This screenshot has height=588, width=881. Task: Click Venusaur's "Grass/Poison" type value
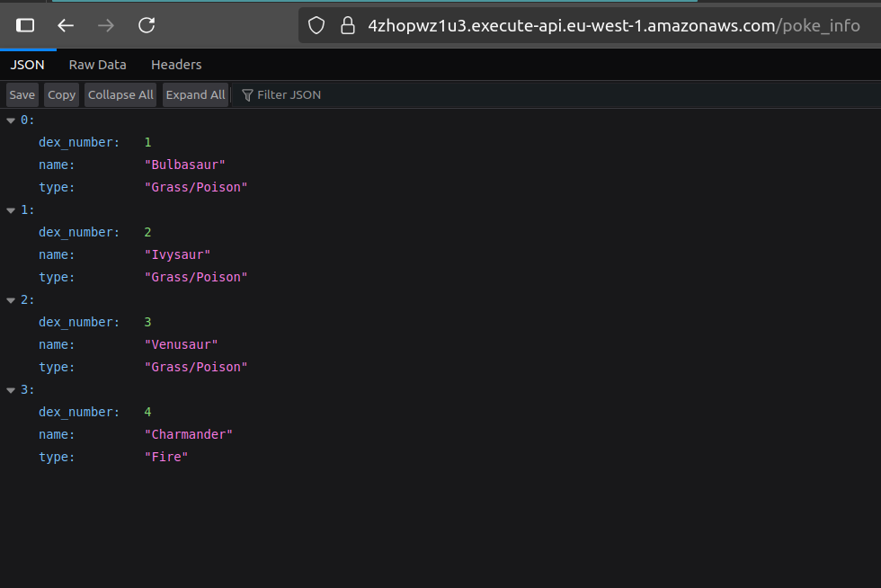196,367
